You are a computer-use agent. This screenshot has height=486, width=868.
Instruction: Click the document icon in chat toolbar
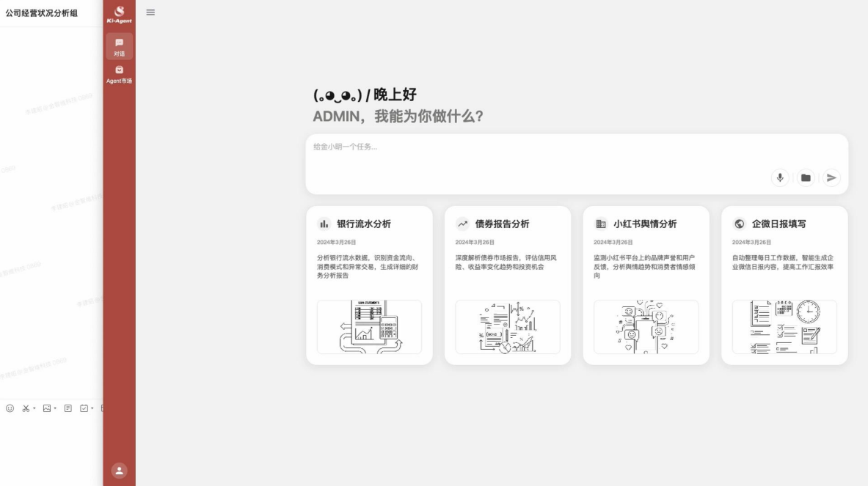[x=68, y=408]
